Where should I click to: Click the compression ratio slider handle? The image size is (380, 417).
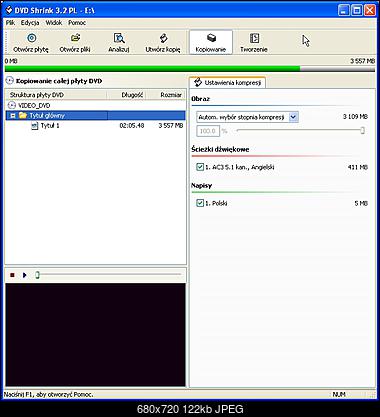(x=362, y=131)
